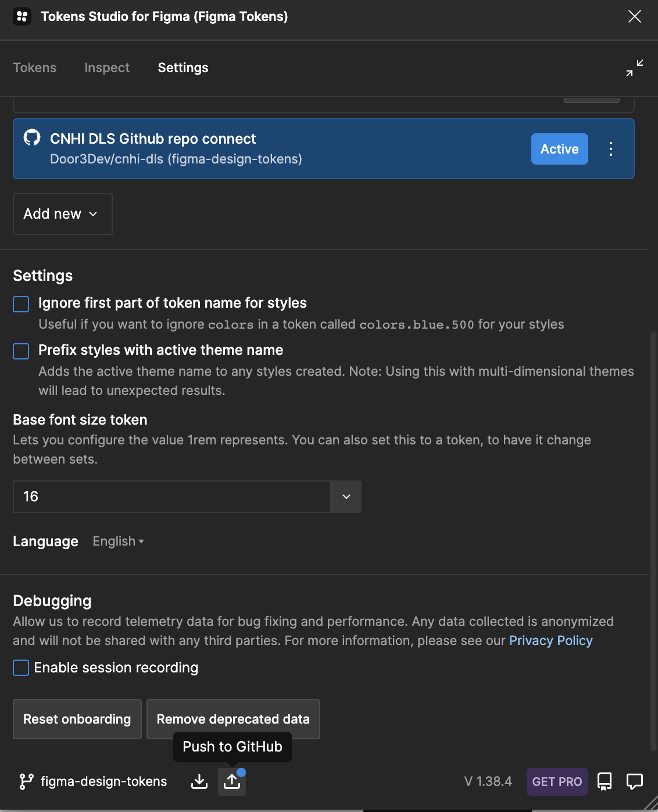Close the Tokens Studio plugin window
Viewport: 658px width, 812px height.
(635, 16)
